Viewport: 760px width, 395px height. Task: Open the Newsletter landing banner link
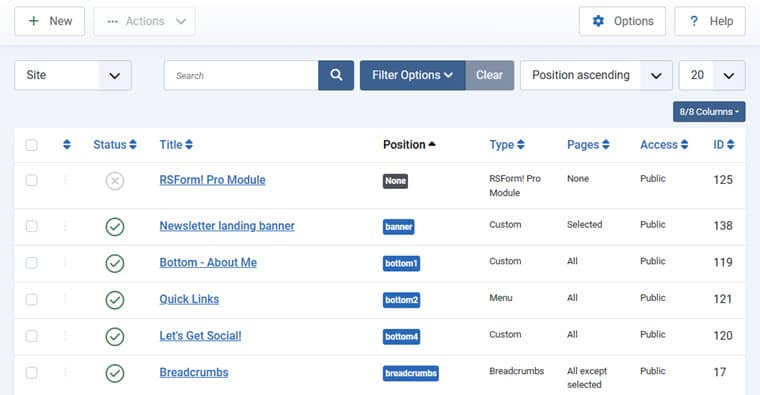coord(227,226)
